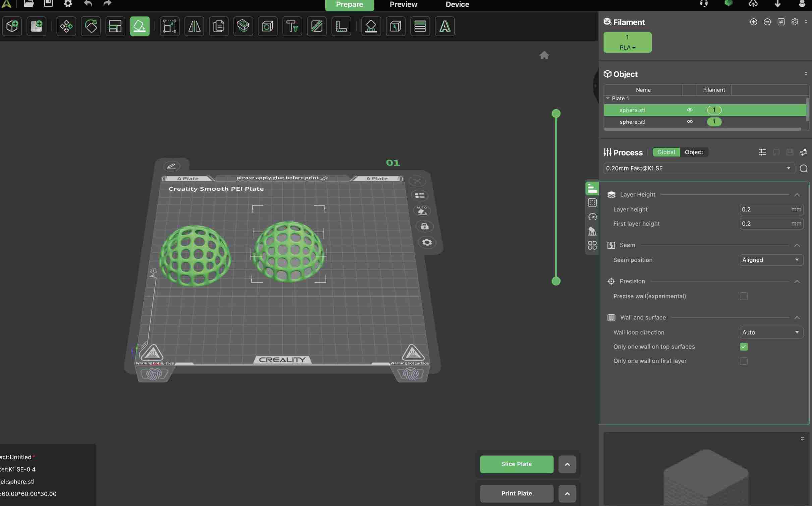The width and height of the screenshot is (812, 506).
Task: Reset view with the home icon
Action: 544,55
